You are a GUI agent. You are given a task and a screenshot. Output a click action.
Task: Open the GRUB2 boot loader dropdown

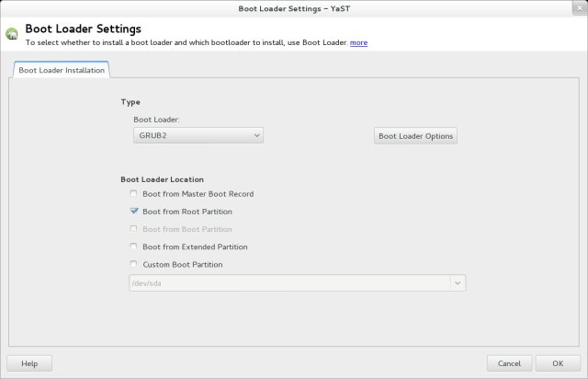pyautogui.click(x=198, y=136)
